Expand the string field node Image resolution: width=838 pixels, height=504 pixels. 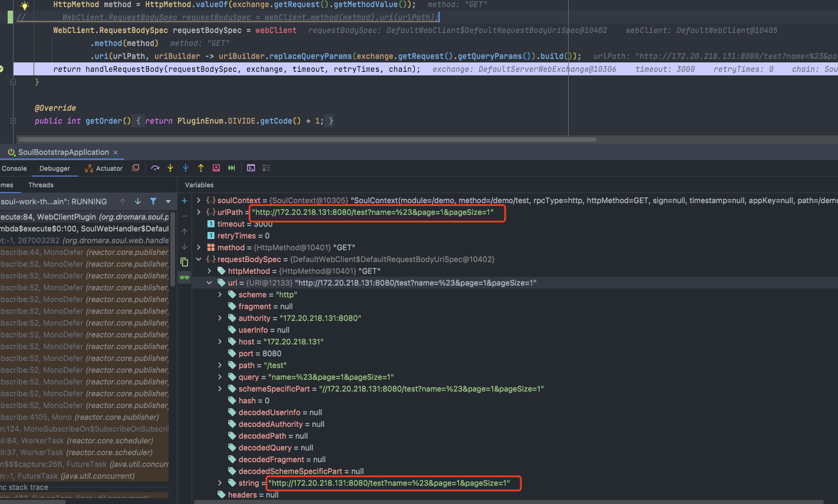tap(220, 483)
